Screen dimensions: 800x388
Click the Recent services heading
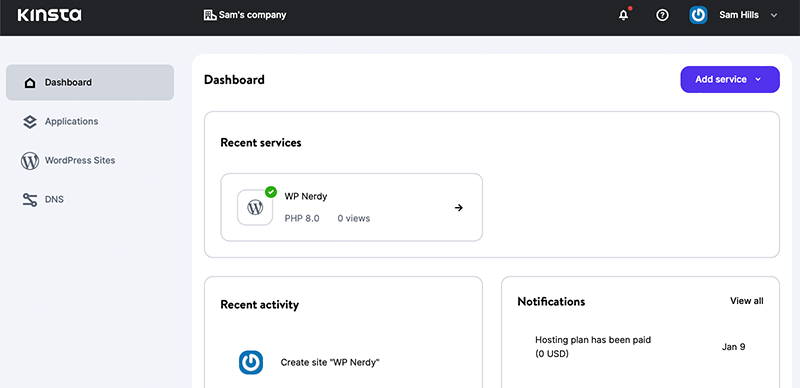(x=261, y=143)
